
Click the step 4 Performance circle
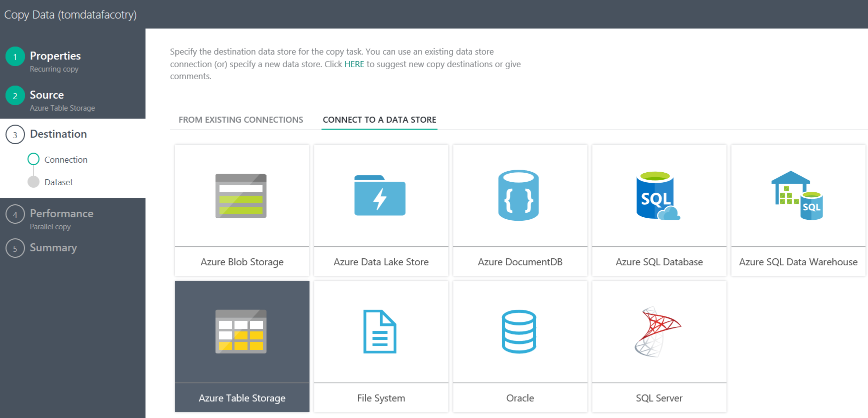pyautogui.click(x=15, y=214)
